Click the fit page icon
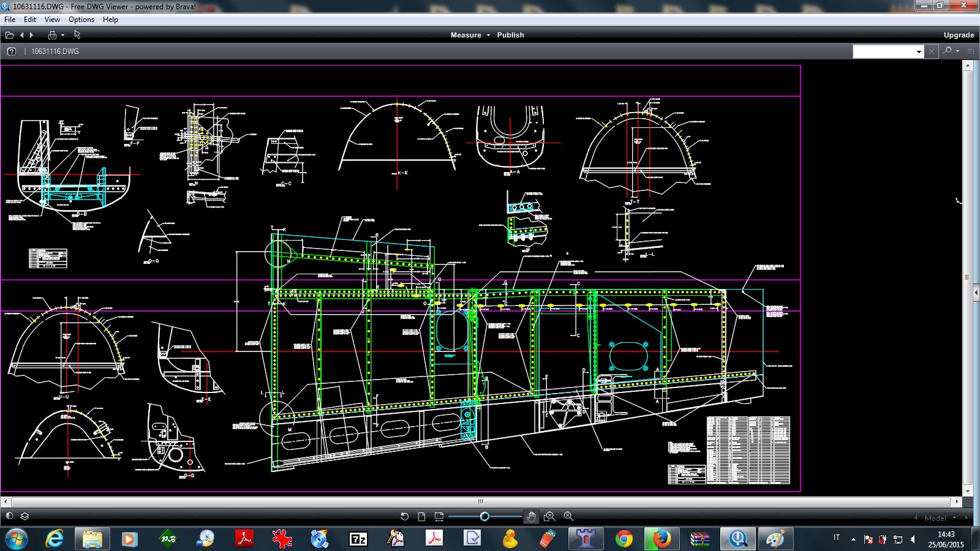Image resolution: width=980 pixels, height=551 pixels. 421,517
